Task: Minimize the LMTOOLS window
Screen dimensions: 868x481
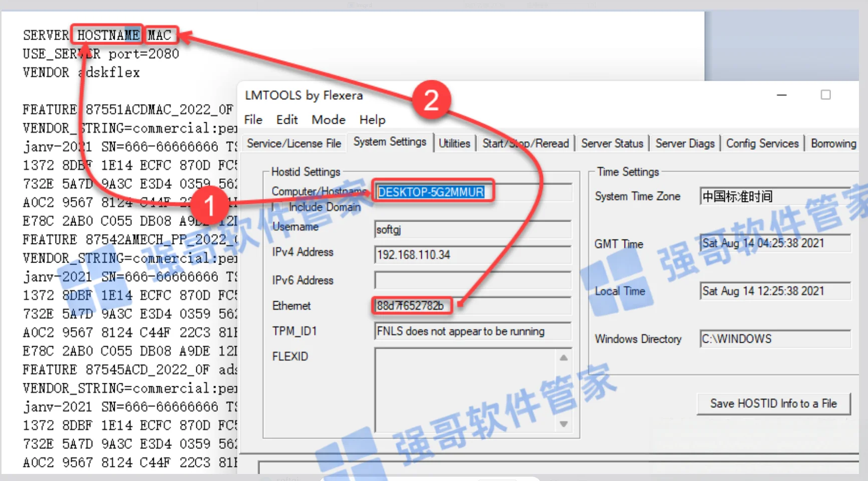Action: 781,95
